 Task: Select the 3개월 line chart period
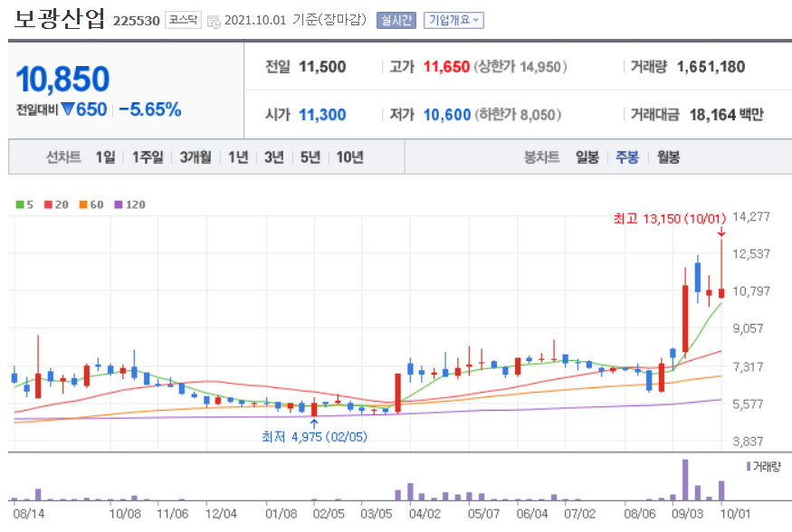click(x=196, y=157)
